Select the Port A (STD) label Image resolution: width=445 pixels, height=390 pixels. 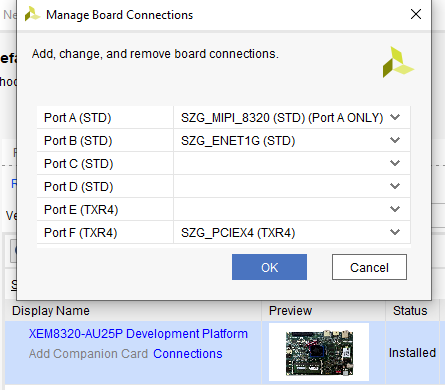tap(77, 118)
